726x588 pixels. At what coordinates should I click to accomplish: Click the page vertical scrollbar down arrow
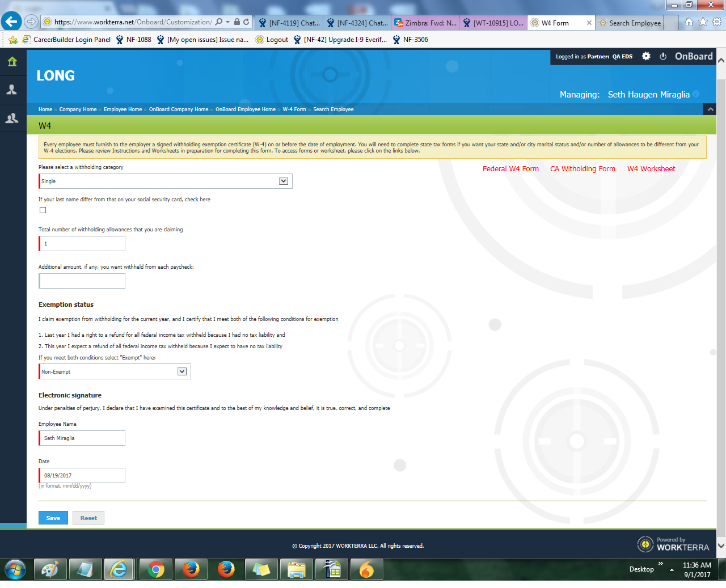[721, 545]
